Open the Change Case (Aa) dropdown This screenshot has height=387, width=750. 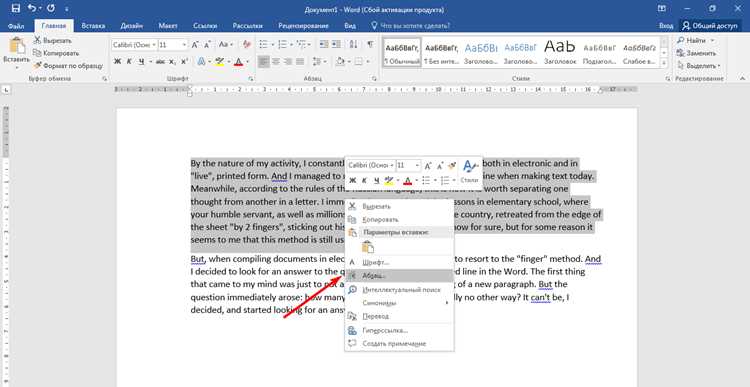(x=226, y=44)
